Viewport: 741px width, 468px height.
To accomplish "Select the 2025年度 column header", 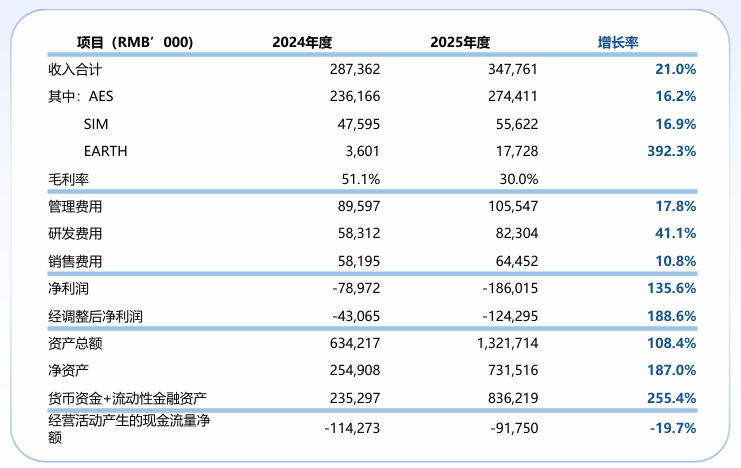I will click(460, 42).
